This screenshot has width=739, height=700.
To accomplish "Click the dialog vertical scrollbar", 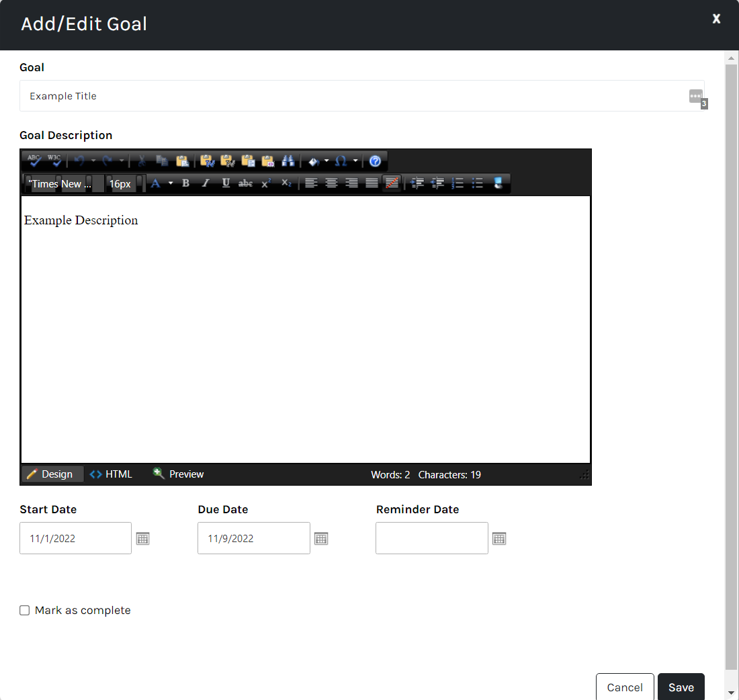I will click(731, 367).
